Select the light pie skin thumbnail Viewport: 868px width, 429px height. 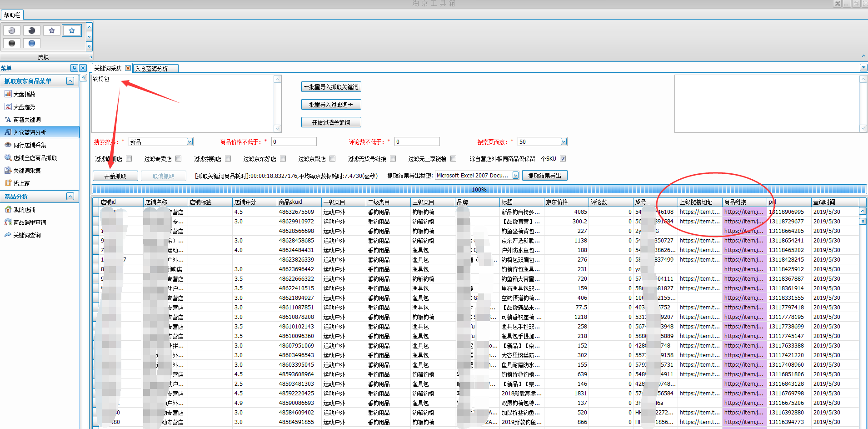(x=12, y=30)
